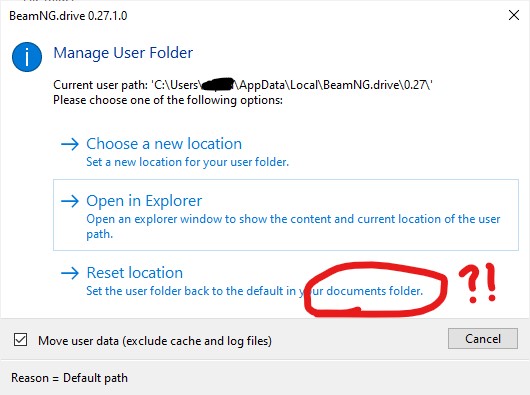Uncheck the Move user data checkbox
Screen dimensions: 530x395
(x=20, y=340)
